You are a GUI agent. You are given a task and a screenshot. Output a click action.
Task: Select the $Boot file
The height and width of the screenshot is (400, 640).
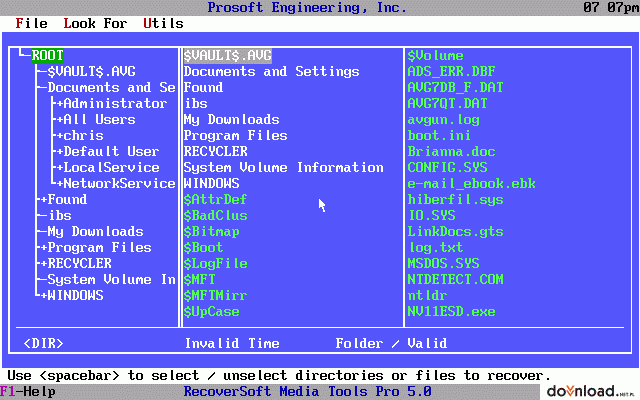(x=203, y=247)
